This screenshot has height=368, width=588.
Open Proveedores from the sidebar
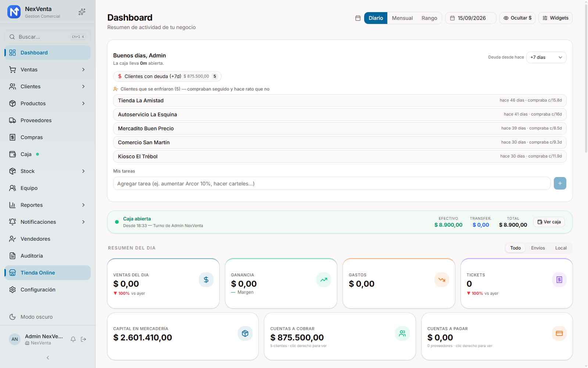point(48,120)
